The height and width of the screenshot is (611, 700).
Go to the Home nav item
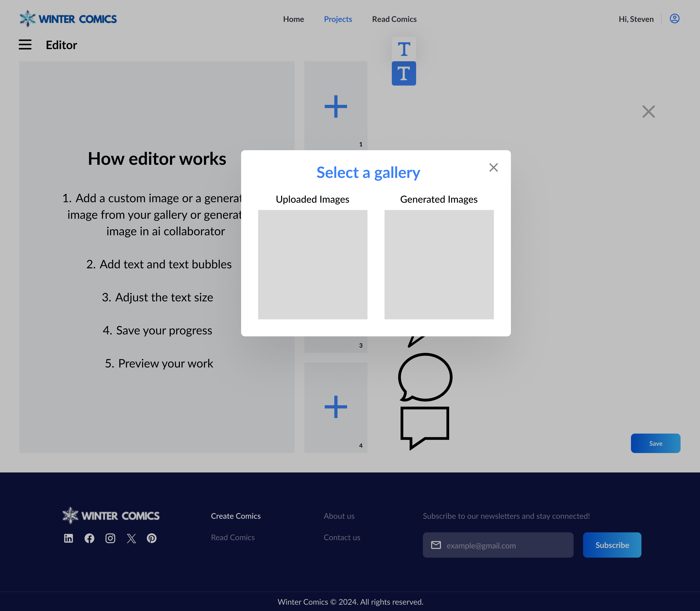click(293, 19)
